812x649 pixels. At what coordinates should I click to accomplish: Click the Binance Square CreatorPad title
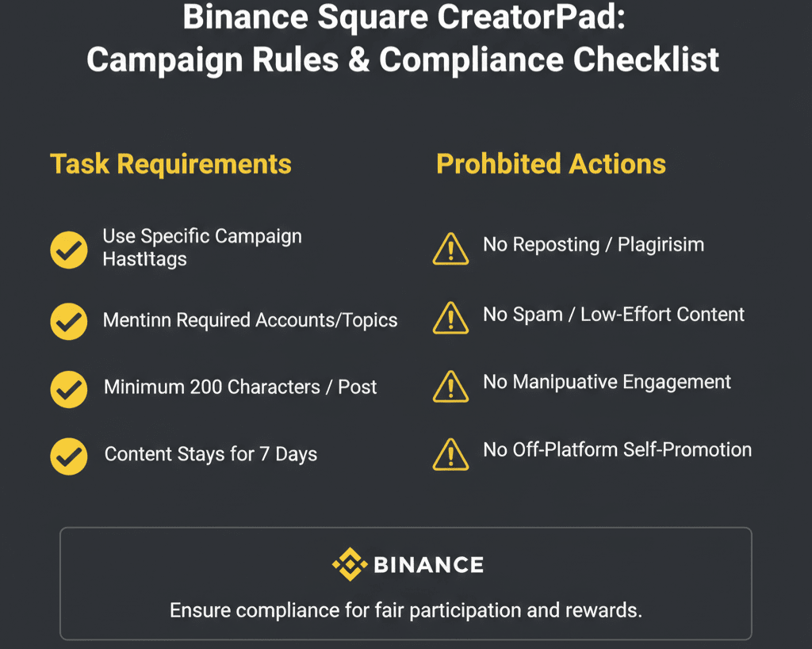pos(404,17)
